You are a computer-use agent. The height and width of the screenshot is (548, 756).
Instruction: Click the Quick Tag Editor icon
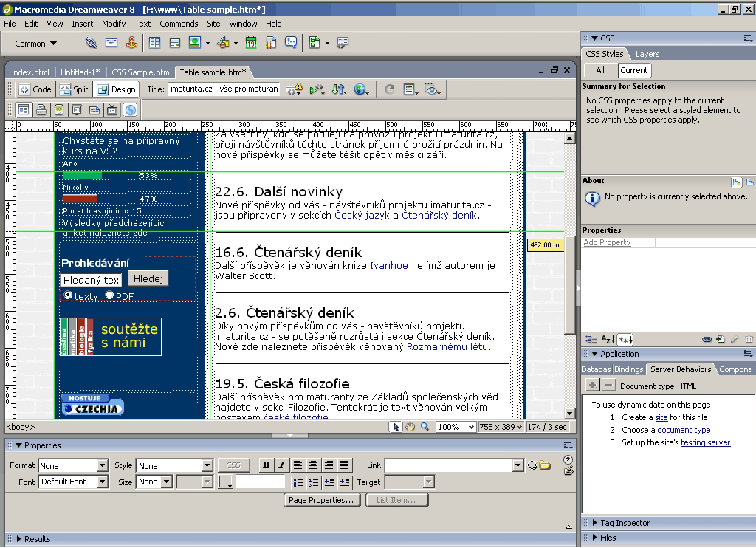pos(568,470)
